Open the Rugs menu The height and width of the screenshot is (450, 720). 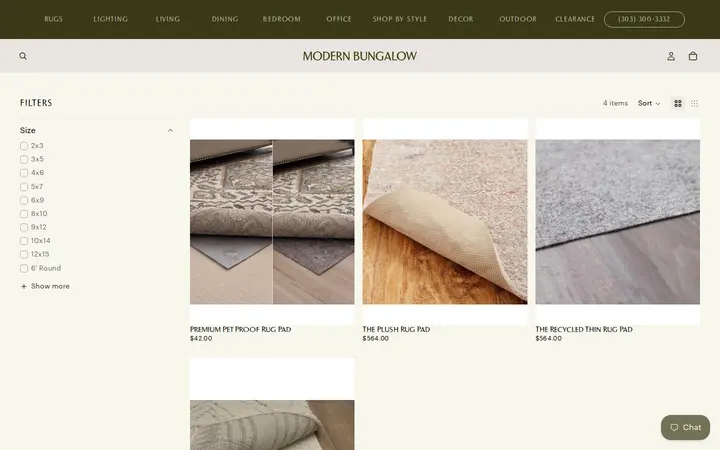[53, 19]
